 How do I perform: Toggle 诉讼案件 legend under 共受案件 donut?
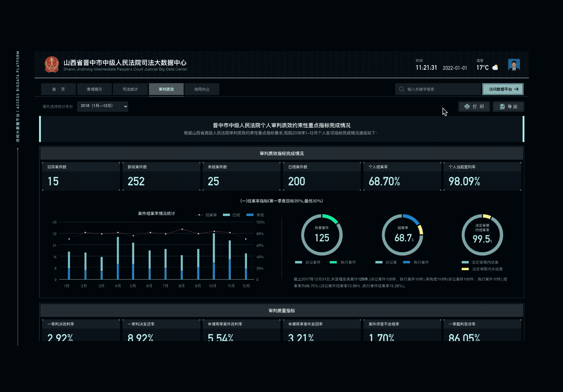[308, 262]
